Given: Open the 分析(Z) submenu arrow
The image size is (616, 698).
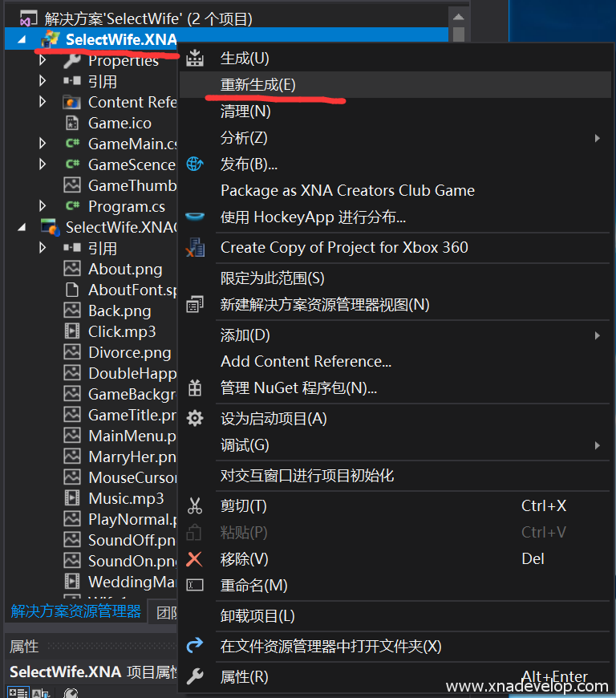Looking at the screenshot, I should (598, 138).
